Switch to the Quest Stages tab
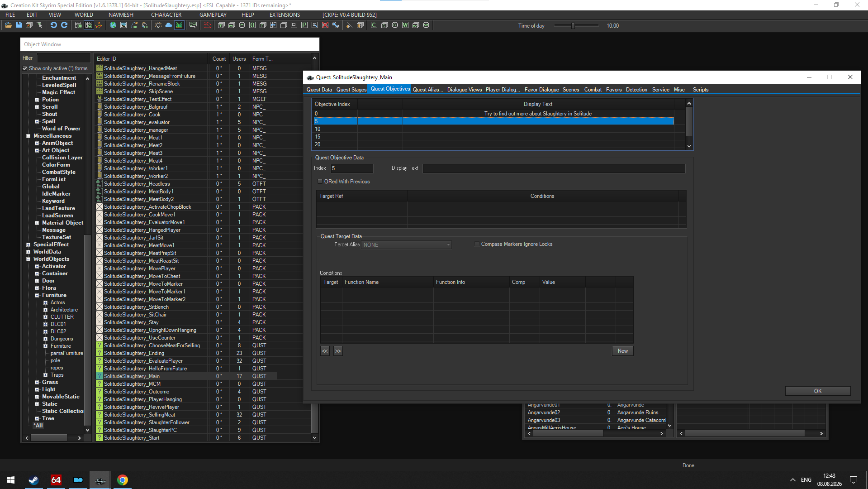 (x=351, y=90)
